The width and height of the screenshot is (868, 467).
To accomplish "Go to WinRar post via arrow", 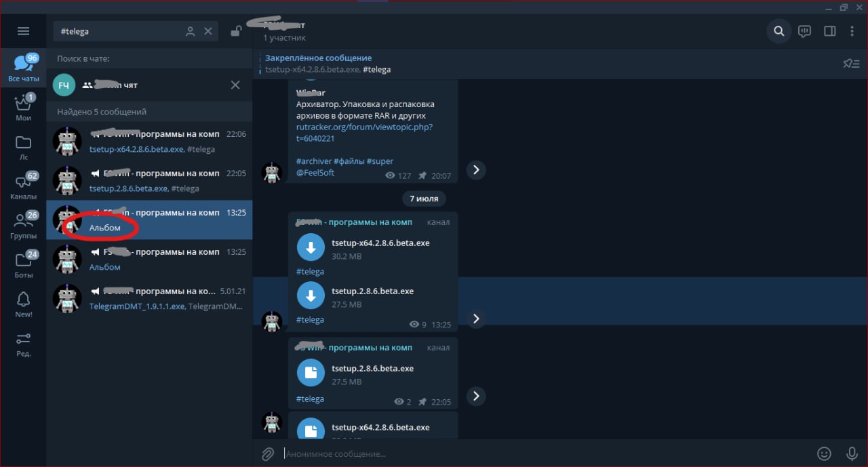I will 476,169.
